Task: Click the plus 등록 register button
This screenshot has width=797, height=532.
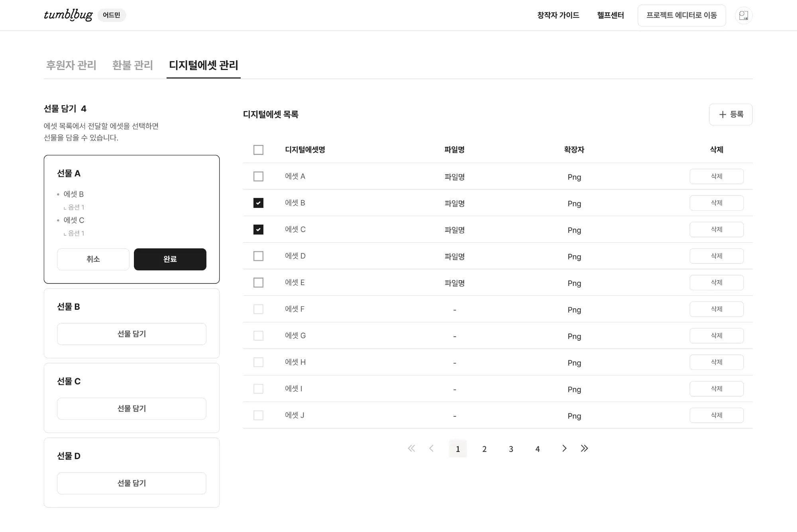Action: coord(730,115)
